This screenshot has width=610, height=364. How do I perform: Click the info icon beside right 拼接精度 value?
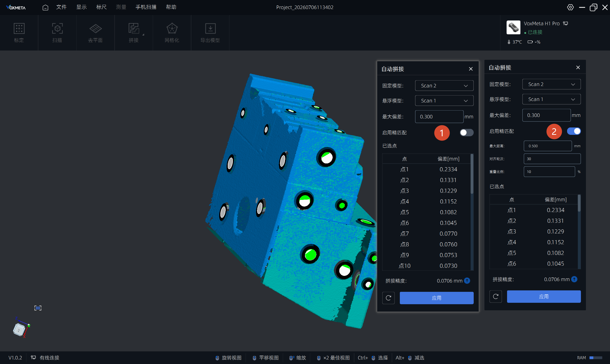(x=574, y=279)
